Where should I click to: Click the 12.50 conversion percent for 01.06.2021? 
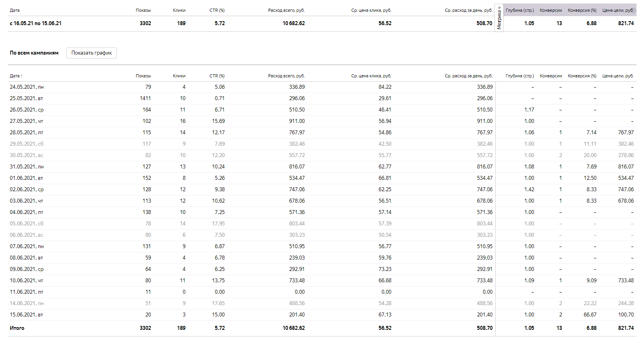pyautogui.click(x=590, y=178)
